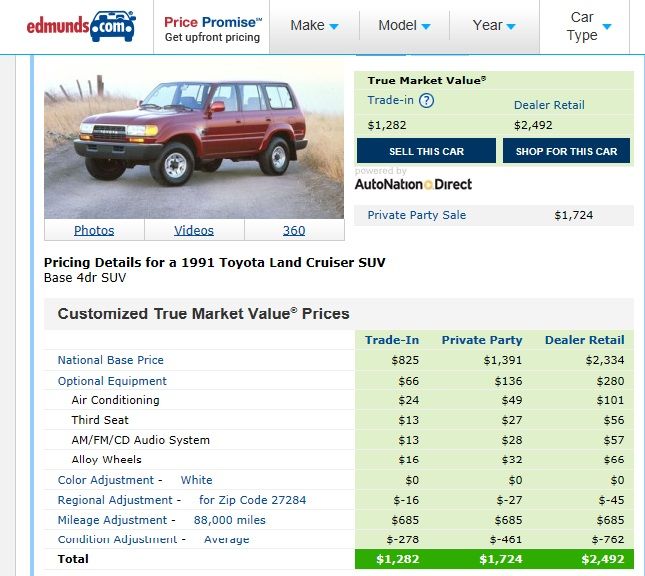Expand the Model dropdown
645x576 pixels.
pyautogui.click(x=404, y=26)
